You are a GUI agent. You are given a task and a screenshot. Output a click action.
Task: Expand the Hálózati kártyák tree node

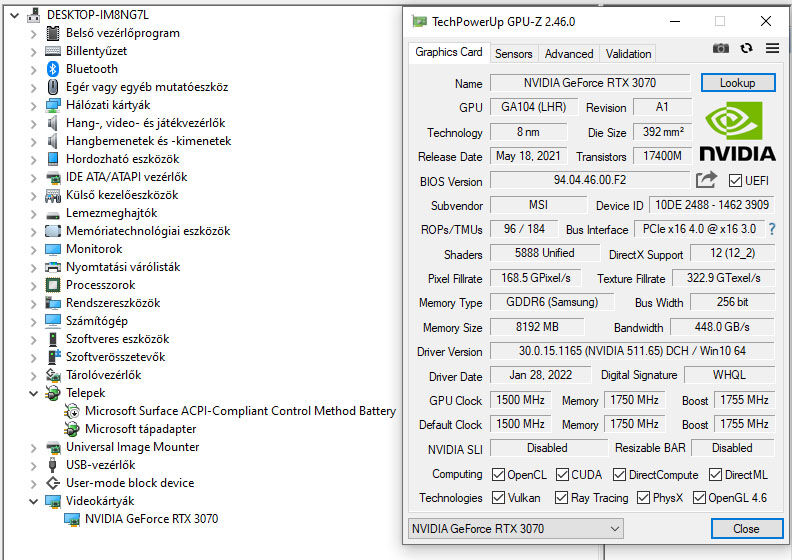(x=33, y=106)
